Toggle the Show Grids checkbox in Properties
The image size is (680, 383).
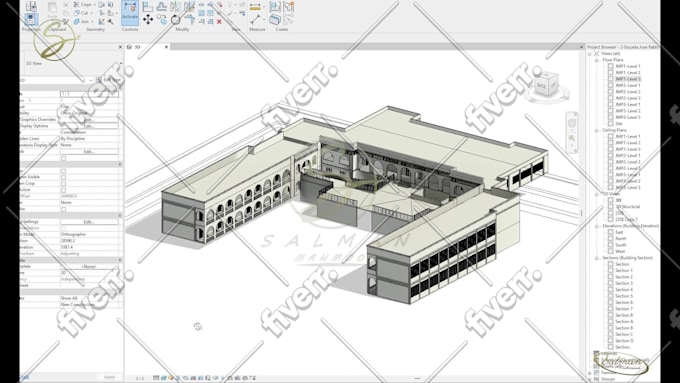point(63,158)
